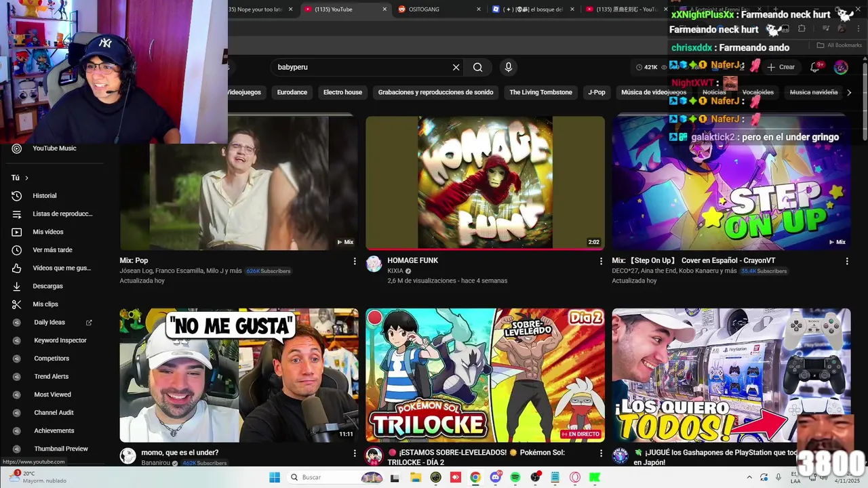Select the Eurodance filter chip
This screenshot has width=868, height=488.
[292, 92]
